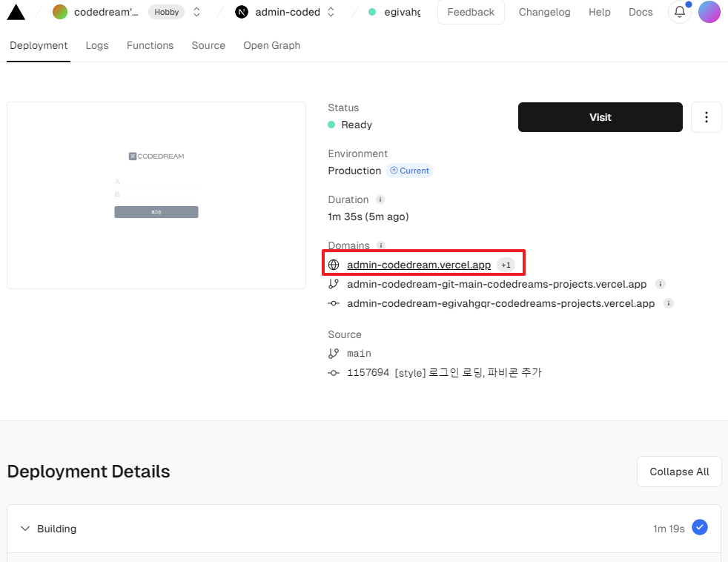The height and width of the screenshot is (562, 728).
Task: Click the '1m 35s (5m ago)' duration text
Action: [368, 216]
